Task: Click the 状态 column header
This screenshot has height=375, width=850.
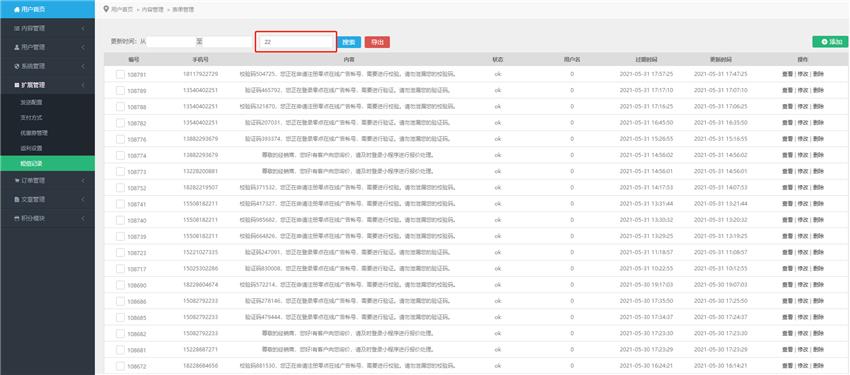Action: (498, 59)
